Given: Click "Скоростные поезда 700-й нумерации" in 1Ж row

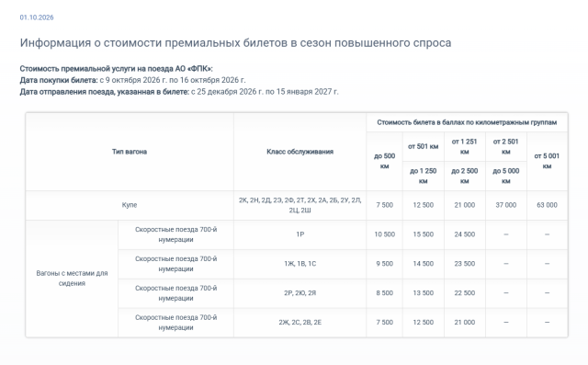Looking at the screenshot, I should (175, 264).
